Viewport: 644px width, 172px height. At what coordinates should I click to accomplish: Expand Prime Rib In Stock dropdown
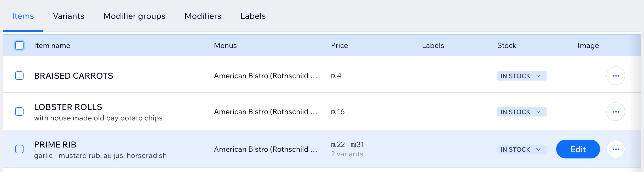(521, 149)
